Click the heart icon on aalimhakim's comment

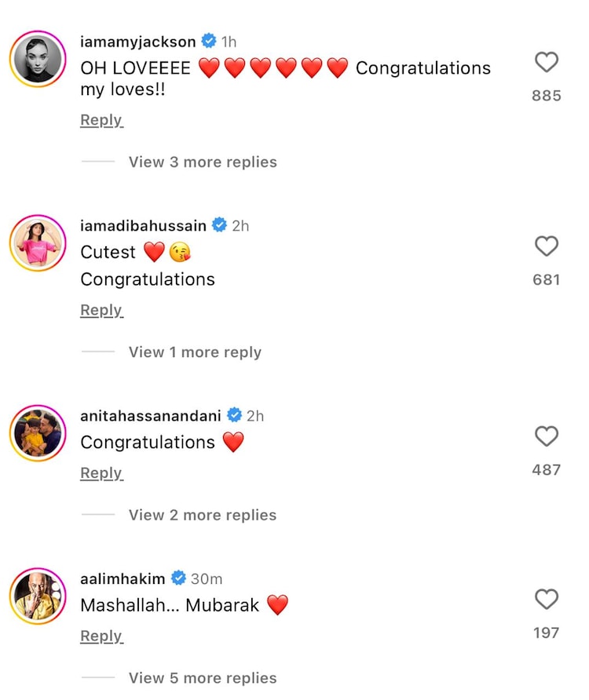coord(547,600)
